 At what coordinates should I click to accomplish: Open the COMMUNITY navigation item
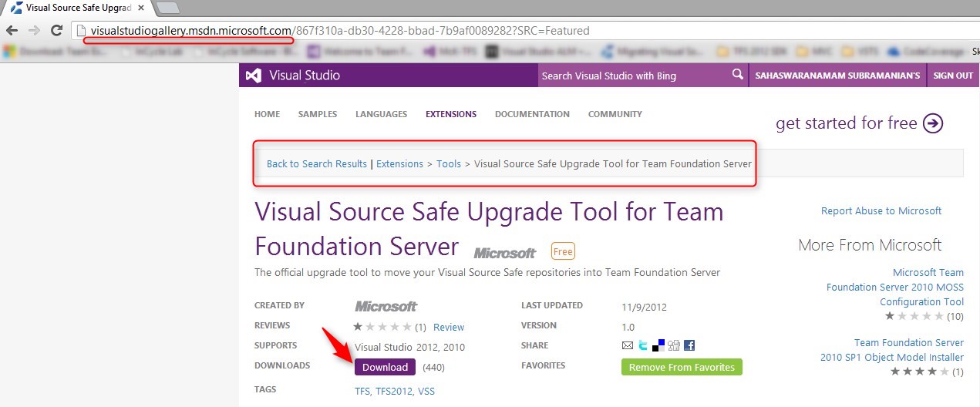coord(615,114)
